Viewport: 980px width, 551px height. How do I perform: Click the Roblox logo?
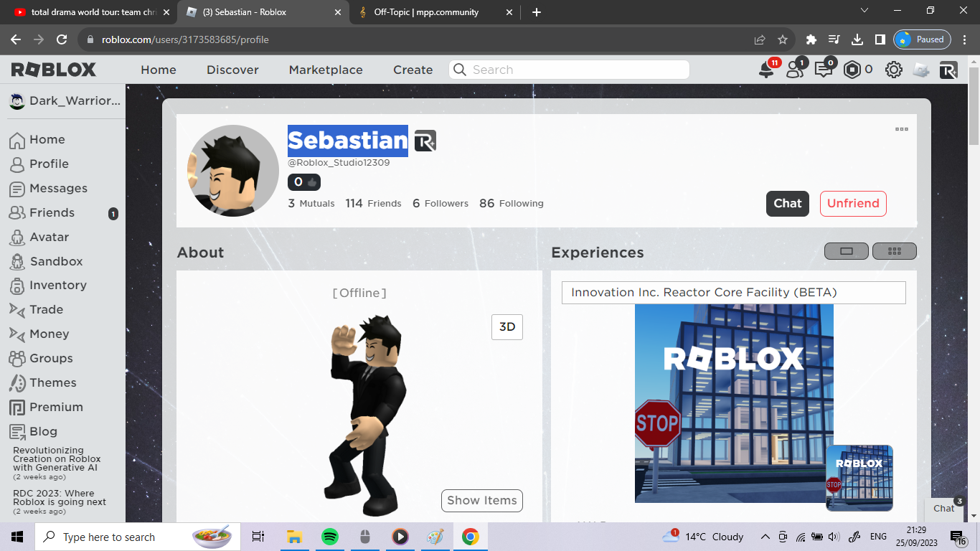pos(54,70)
